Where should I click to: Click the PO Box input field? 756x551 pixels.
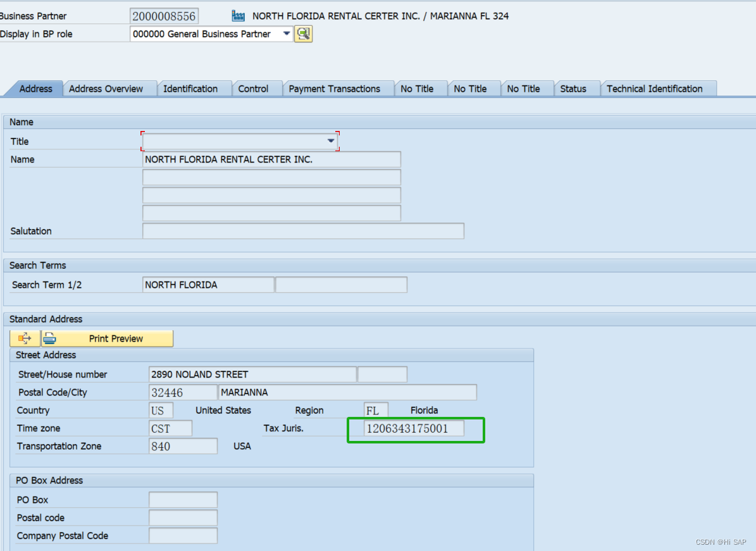point(183,500)
